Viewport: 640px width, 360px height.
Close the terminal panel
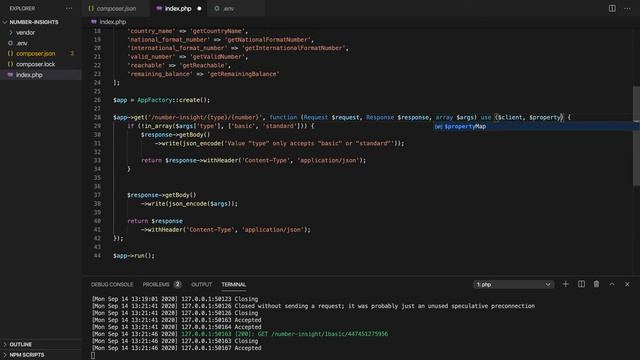pos(627,284)
